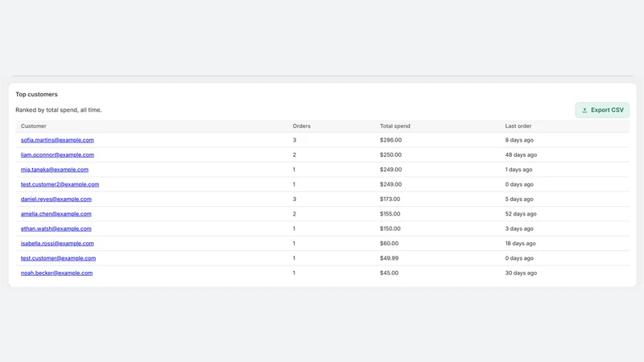Click the 'Ranked by total spend, all time.' text

[x=59, y=110]
